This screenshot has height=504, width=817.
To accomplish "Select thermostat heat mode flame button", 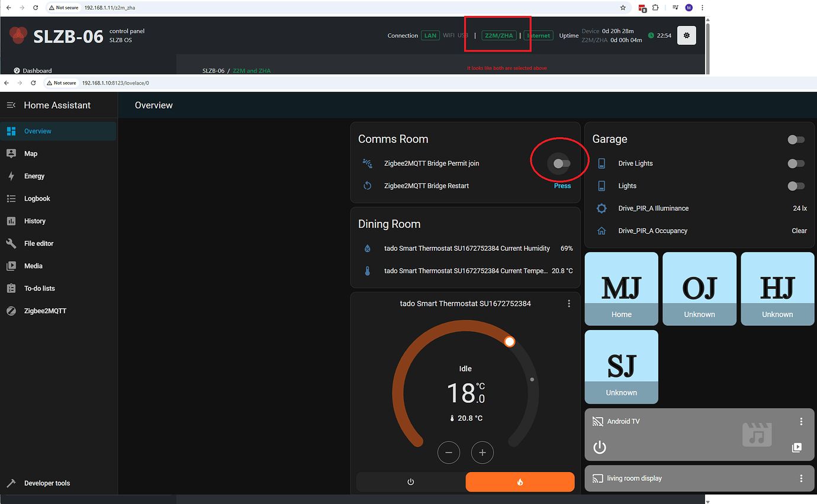I will coord(520,482).
